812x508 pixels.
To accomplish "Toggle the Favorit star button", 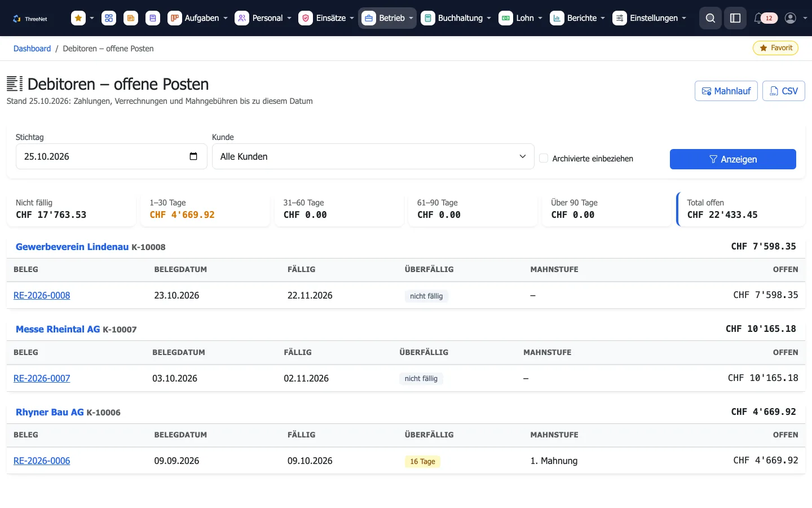I will point(775,48).
